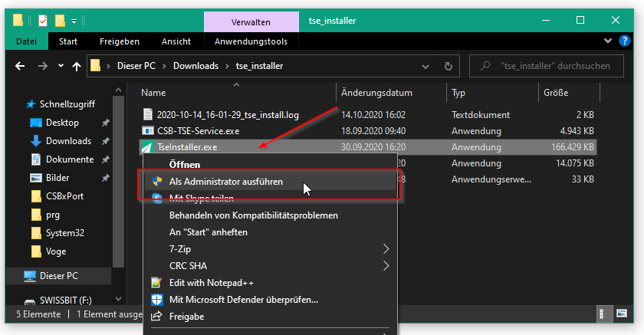Choose Behandeln von Kompatibilitätsproblemen
Image resolution: width=644 pixels, height=335 pixels.
click(x=270, y=215)
